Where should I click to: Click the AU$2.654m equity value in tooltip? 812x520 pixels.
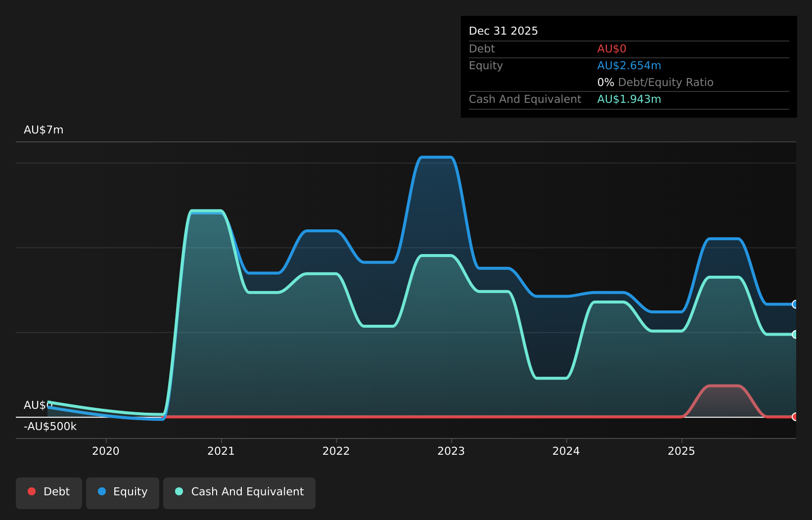[x=629, y=66]
